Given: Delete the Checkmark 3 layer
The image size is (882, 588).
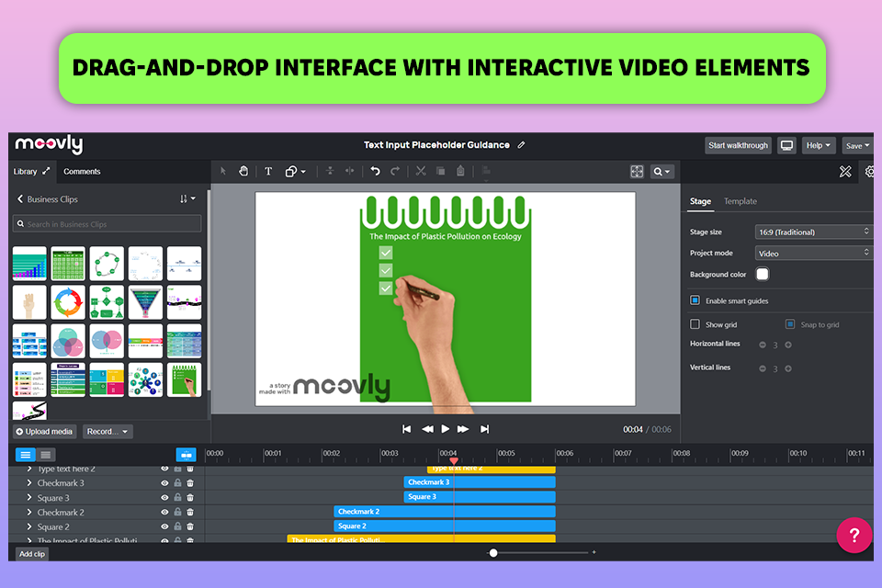Looking at the screenshot, I should [190, 482].
